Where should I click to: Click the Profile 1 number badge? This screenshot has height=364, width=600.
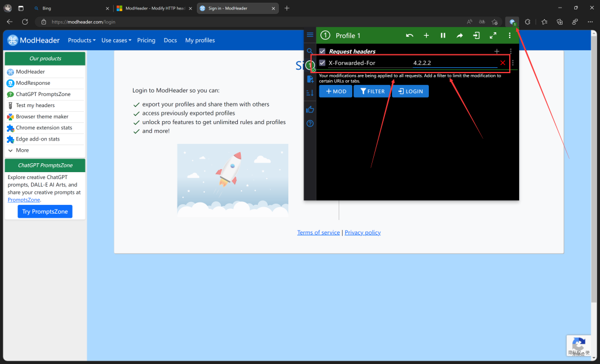[325, 36]
